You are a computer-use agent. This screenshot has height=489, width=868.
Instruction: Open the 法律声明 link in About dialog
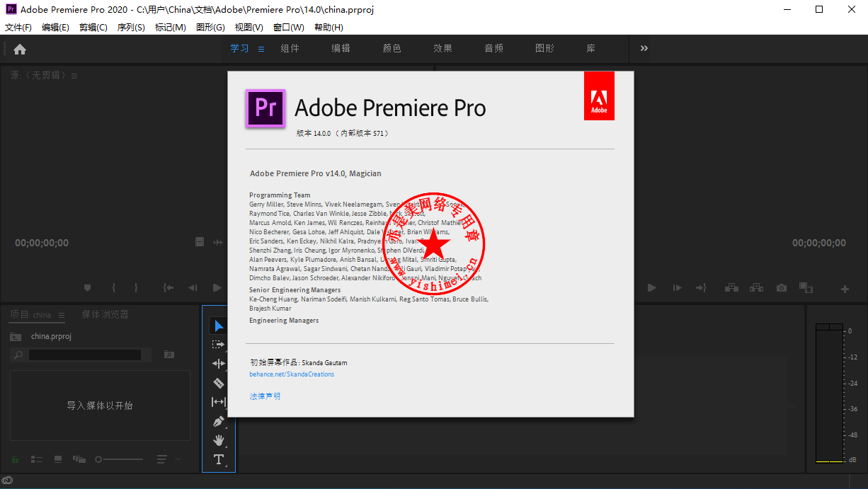click(x=265, y=396)
